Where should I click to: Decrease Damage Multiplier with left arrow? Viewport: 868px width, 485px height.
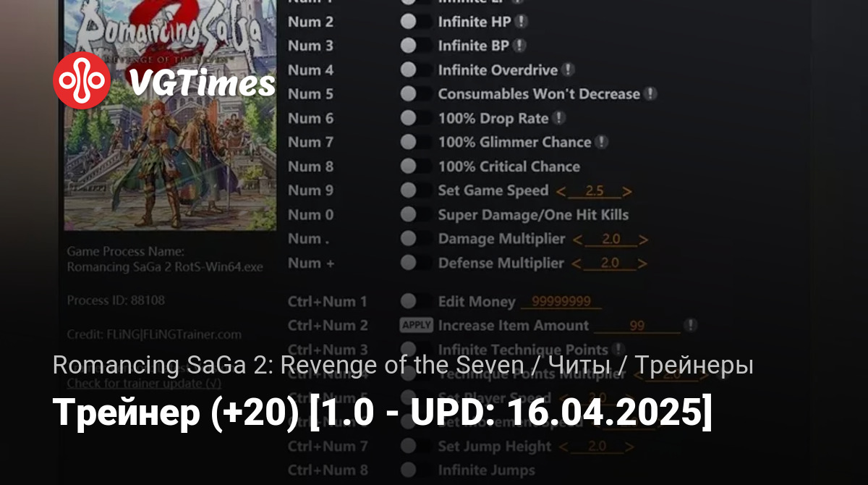[577, 240]
